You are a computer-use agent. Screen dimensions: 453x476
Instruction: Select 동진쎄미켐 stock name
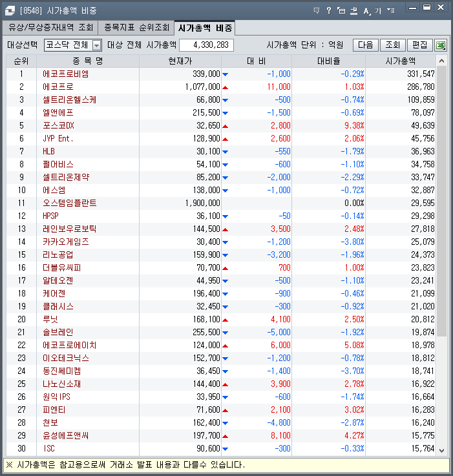pos(61,371)
